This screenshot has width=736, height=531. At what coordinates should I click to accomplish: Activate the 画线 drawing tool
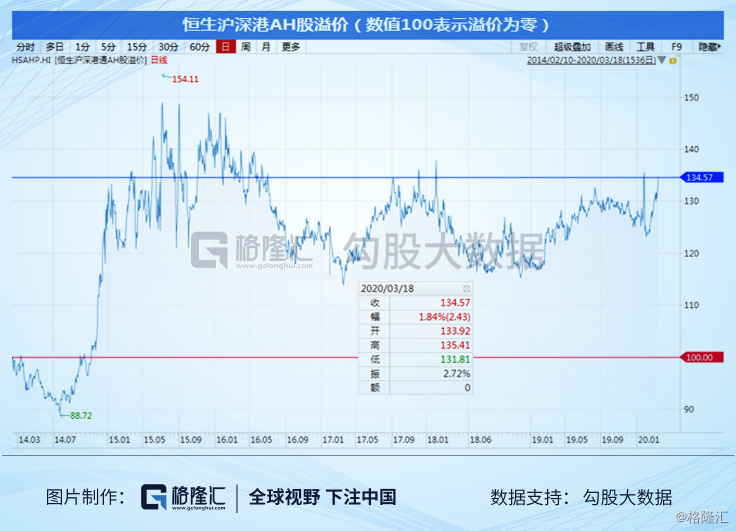pyautogui.click(x=614, y=47)
